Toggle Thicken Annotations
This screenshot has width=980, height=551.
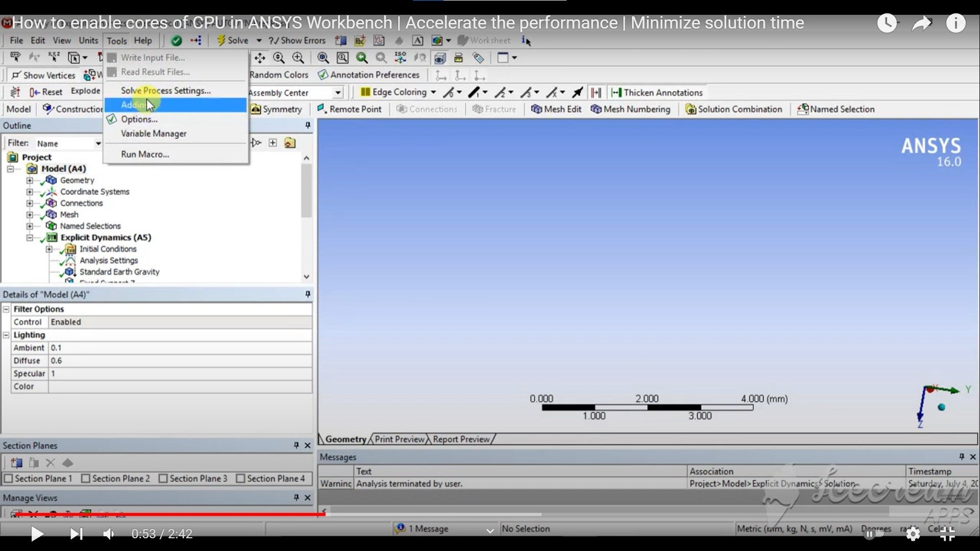click(x=657, y=92)
